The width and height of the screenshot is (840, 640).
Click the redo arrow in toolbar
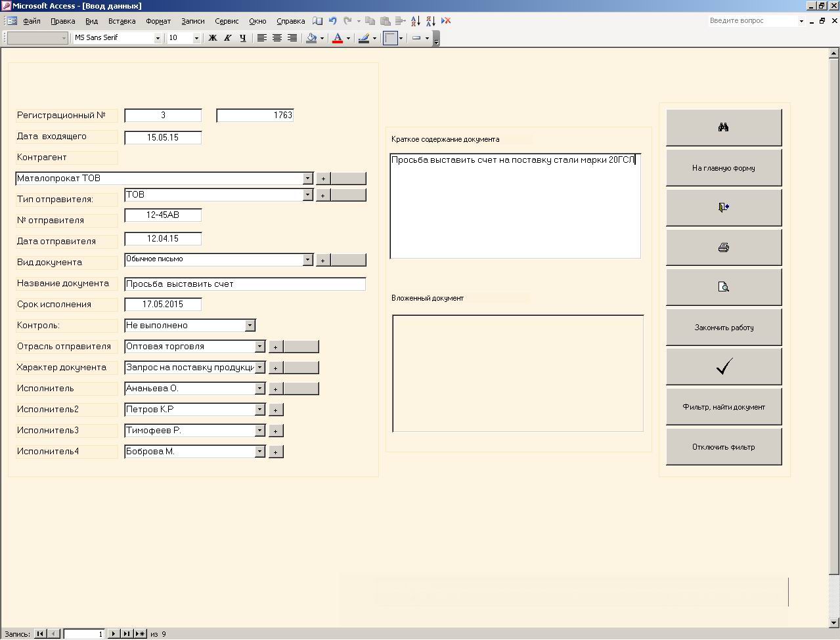[348, 21]
